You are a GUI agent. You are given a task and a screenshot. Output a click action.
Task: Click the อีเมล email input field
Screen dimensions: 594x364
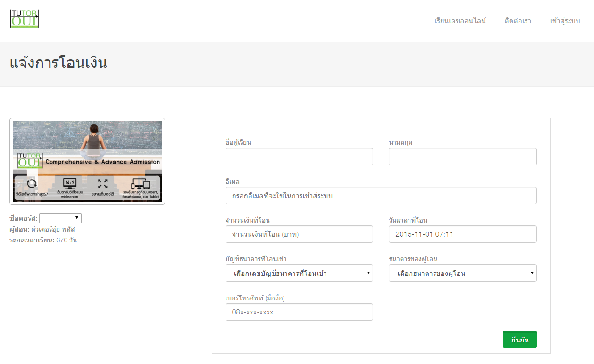(381, 196)
